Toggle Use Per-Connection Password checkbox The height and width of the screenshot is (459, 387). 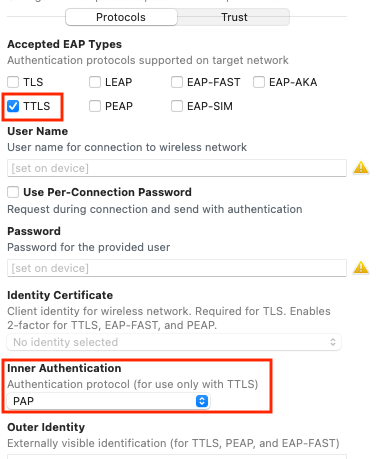[13, 192]
